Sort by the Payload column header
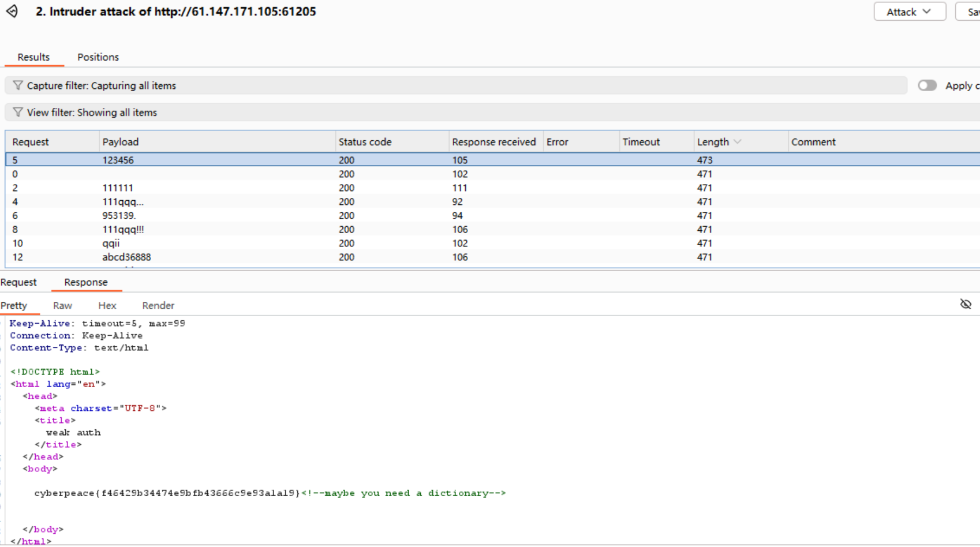The height and width of the screenshot is (547, 980). point(217,142)
